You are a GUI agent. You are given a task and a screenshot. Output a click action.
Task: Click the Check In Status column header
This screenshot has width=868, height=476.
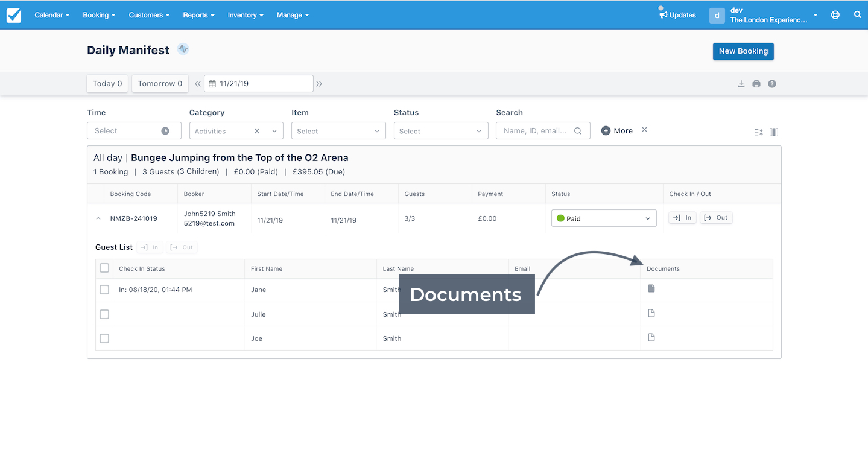tap(142, 269)
